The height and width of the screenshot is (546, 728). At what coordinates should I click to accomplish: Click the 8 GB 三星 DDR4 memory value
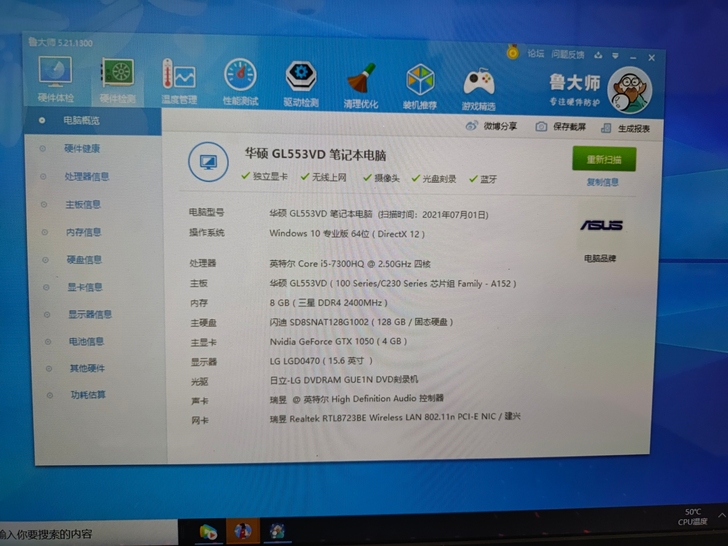coord(328,303)
